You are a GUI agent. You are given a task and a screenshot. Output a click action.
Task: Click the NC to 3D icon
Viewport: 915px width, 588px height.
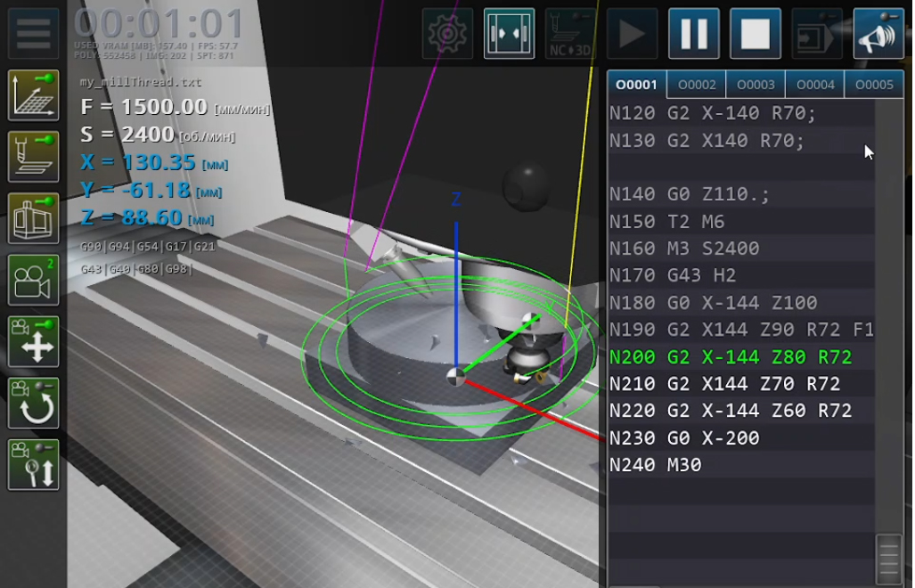pos(570,34)
